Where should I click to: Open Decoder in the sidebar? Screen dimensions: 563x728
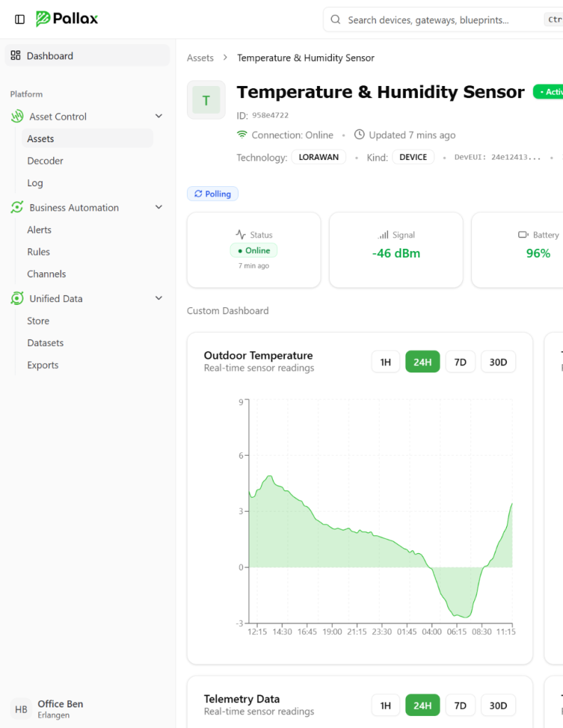45,161
